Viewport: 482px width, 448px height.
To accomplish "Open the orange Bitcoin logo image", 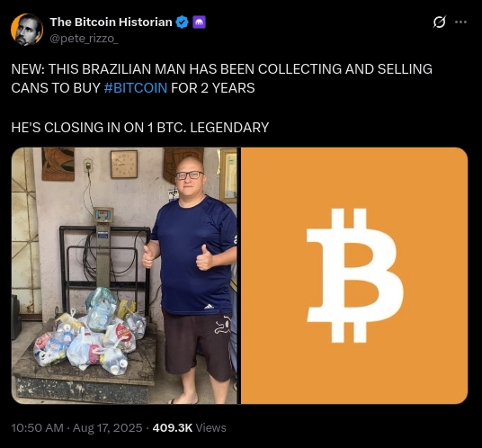I will point(354,275).
